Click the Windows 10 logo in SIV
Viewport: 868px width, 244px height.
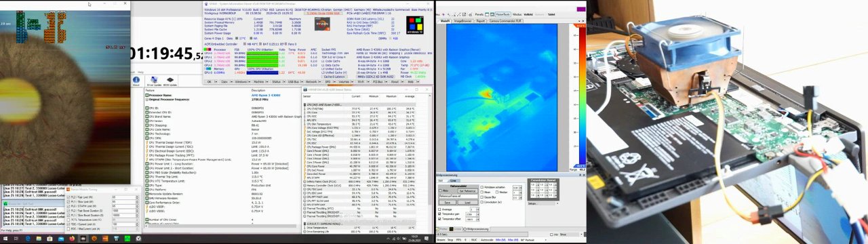[x=415, y=25]
